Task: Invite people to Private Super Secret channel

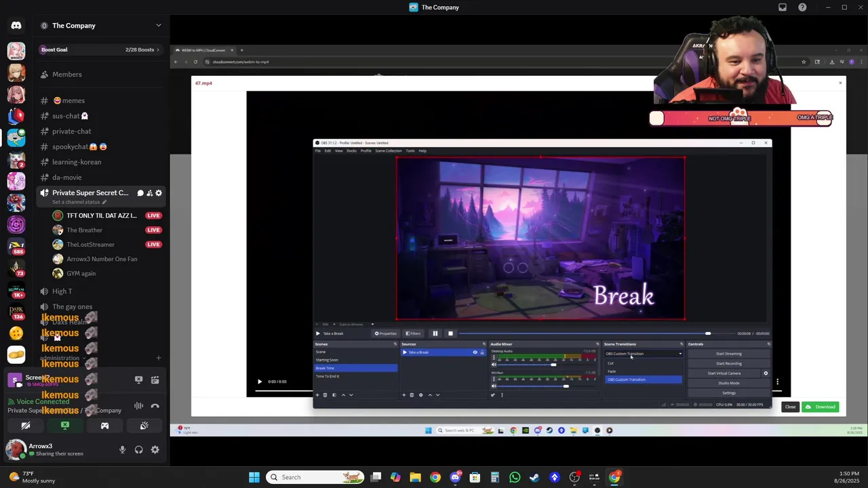Action: click(x=149, y=193)
